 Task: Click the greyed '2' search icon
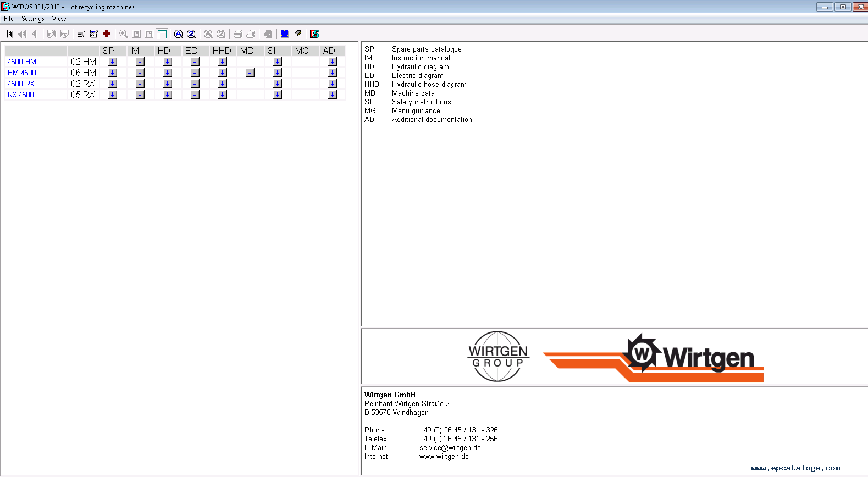(221, 34)
